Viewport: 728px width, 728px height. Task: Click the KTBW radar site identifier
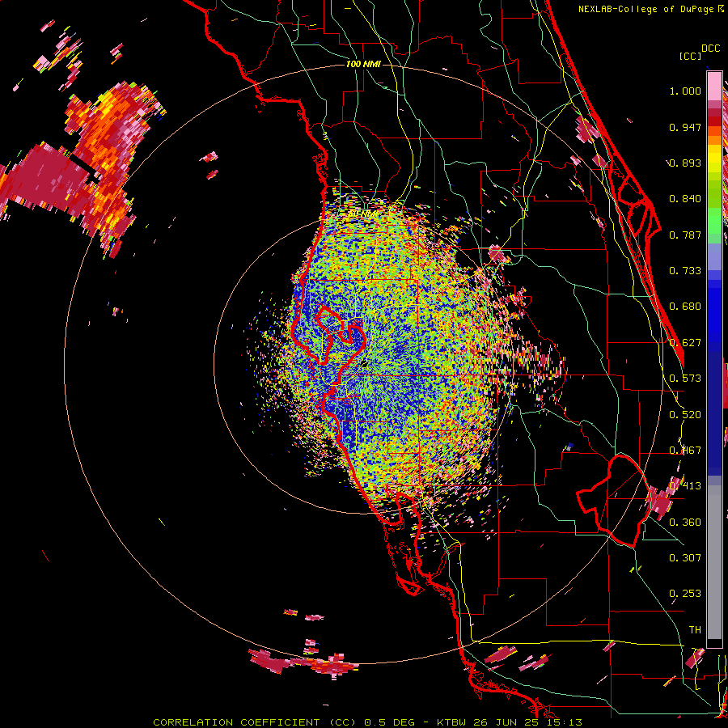coord(453,722)
